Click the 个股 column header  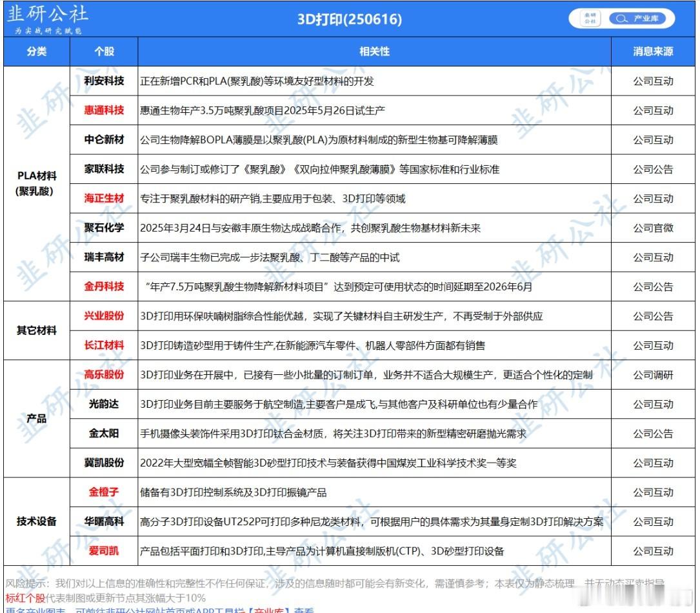104,52
